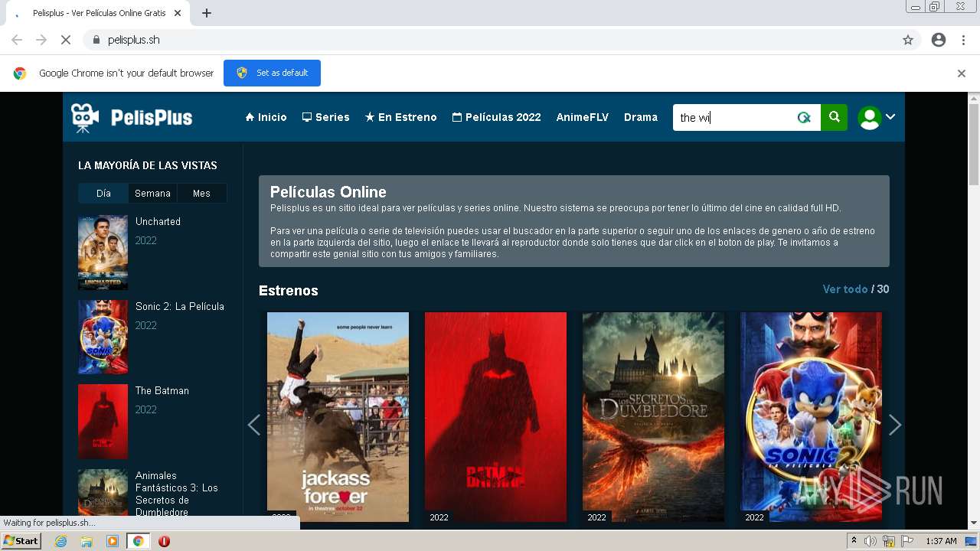
Task: Click LA MAYORÍA DE LAS VISTAS heading
Action: (x=148, y=165)
